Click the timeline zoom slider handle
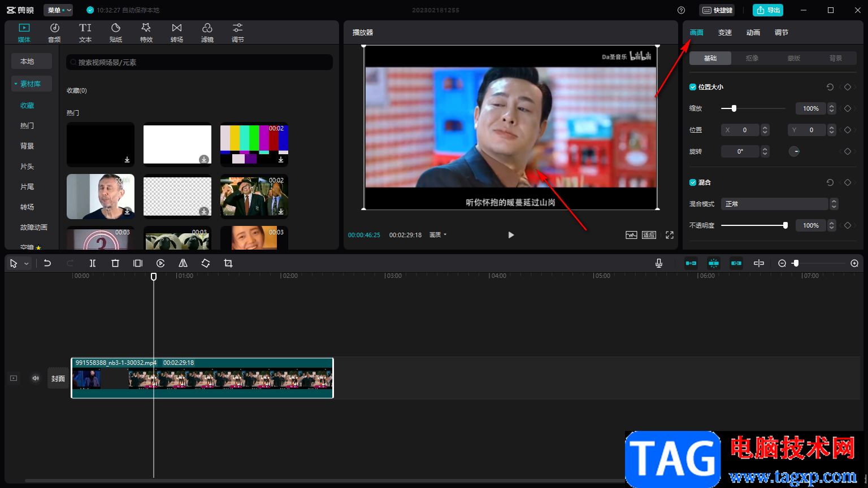This screenshot has width=868, height=488. pyautogui.click(x=796, y=263)
